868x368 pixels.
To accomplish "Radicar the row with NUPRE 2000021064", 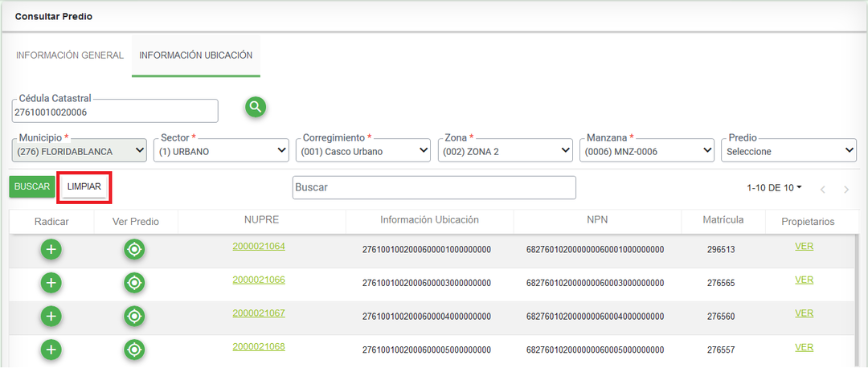I will tap(51, 250).
